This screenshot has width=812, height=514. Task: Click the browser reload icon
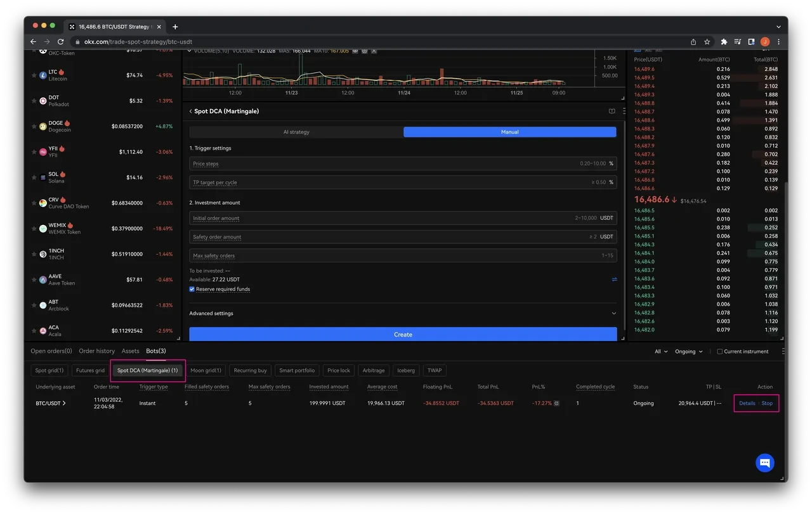coord(61,42)
